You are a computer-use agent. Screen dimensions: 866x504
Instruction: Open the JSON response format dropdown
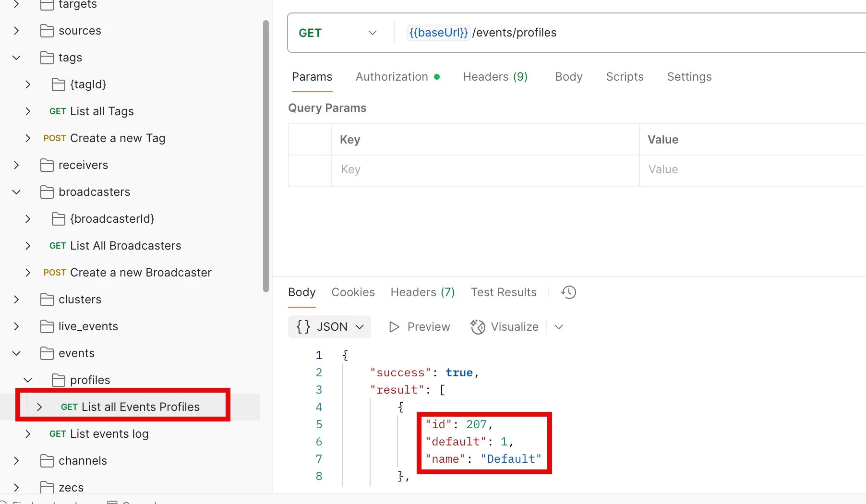pyautogui.click(x=330, y=327)
